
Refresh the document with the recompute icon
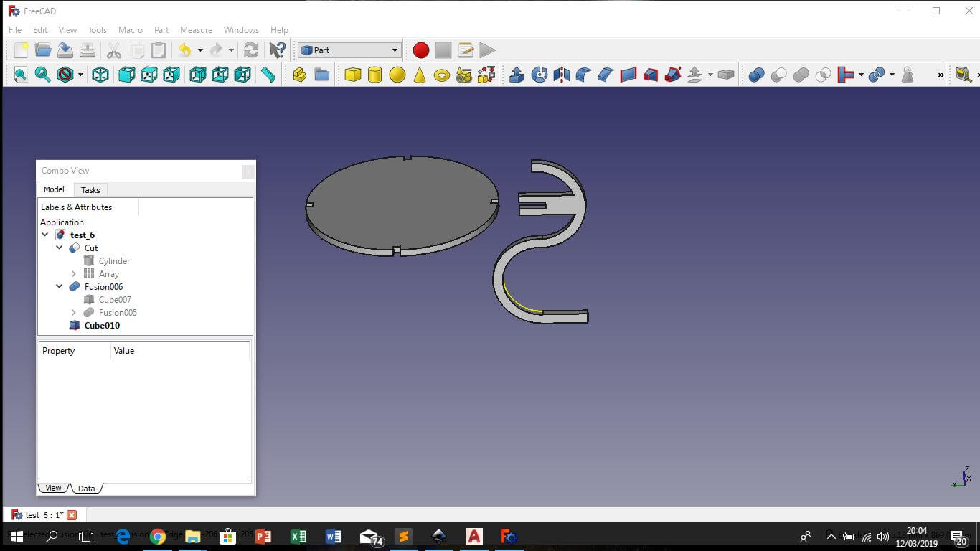251,50
